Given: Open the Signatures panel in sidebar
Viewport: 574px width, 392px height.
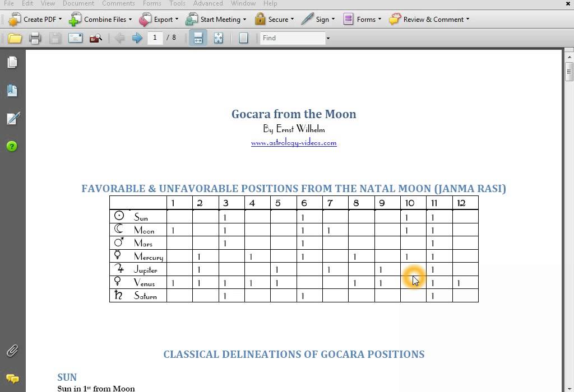Looking at the screenshot, I should click(x=13, y=118).
